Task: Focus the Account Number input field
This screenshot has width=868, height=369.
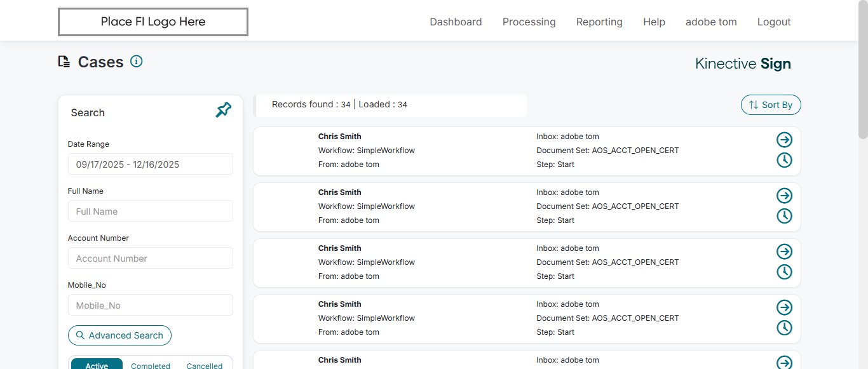Action: [x=151, y=258]
